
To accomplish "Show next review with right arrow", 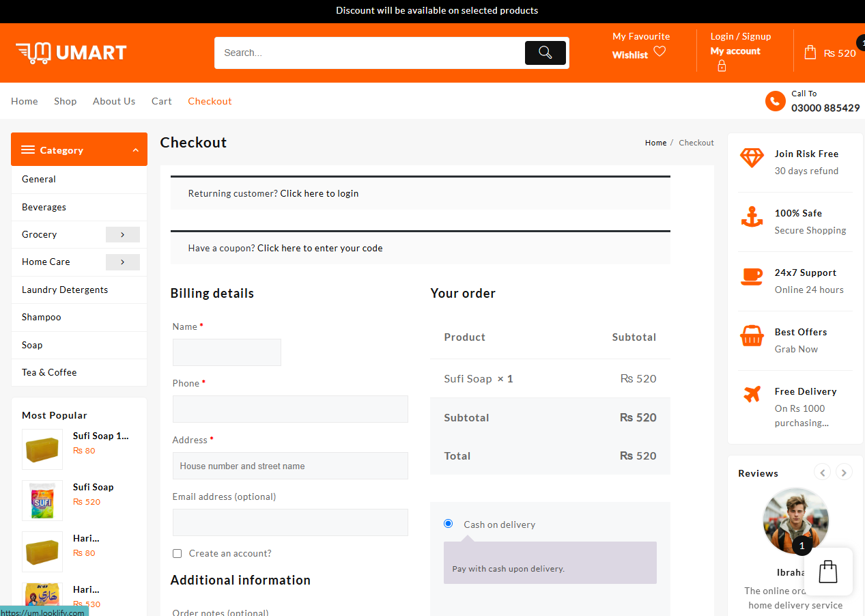I will (x=844, y=473).
